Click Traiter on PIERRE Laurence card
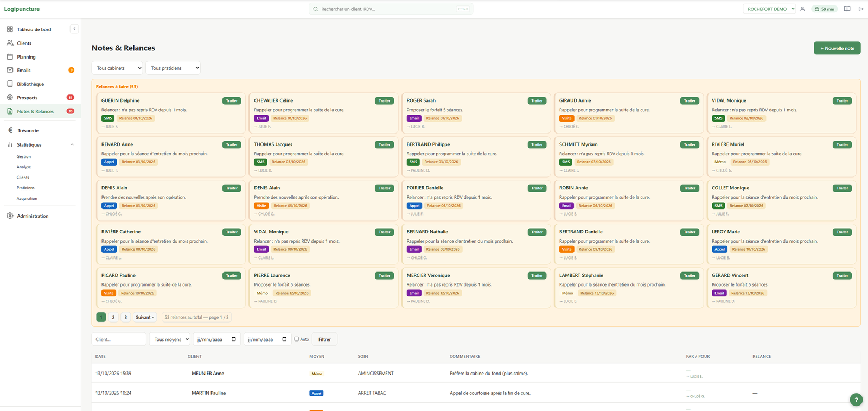This screenshot has width=868, height=411. pos(384,276)
